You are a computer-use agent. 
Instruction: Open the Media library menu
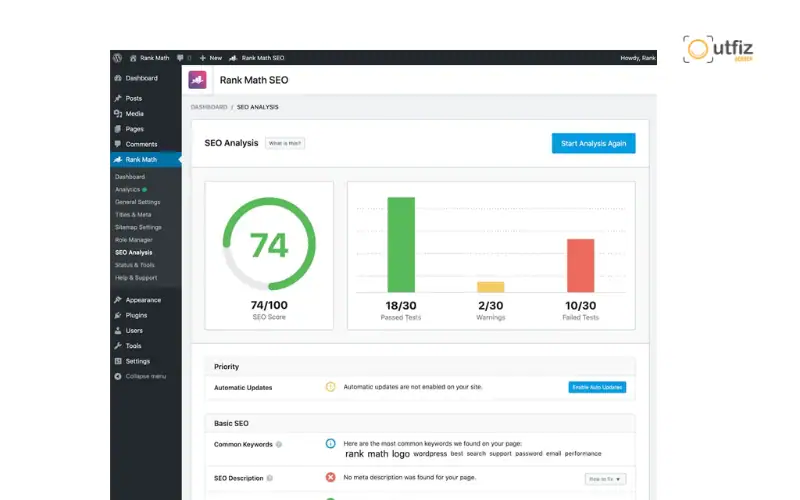coord(129,113)
